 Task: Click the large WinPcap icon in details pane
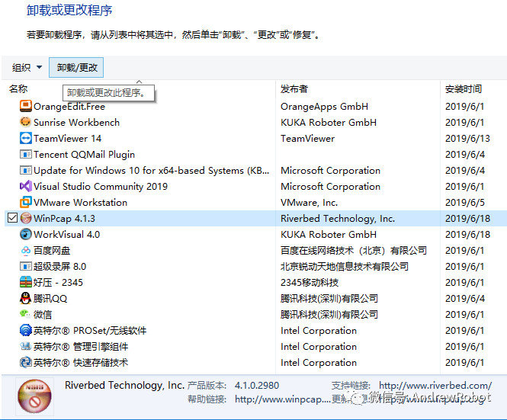pos(34,396)
